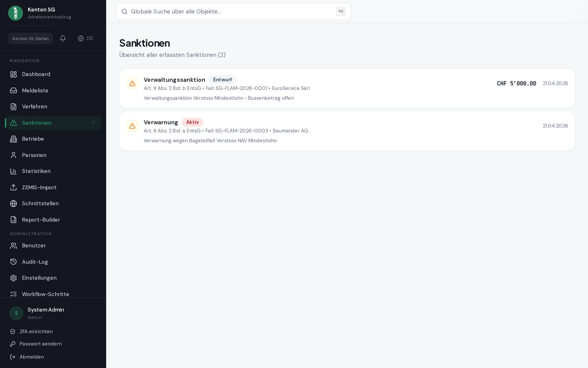Viewport: 588px width, 368px height.
Task: Click the Meldeliste inbox icon
Action: pyautogui.click(x=13, y=90)
